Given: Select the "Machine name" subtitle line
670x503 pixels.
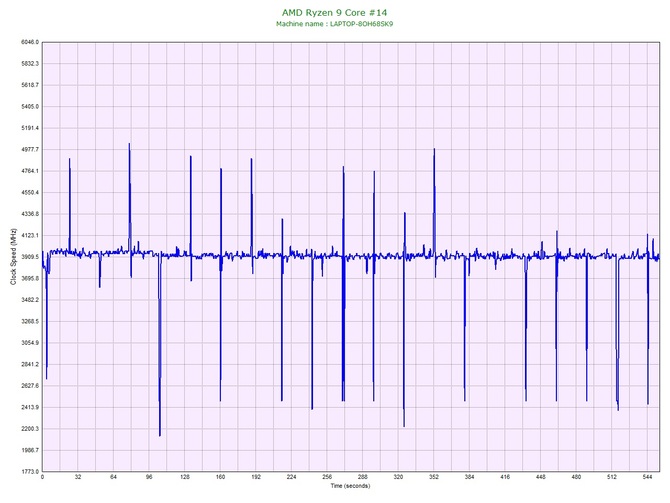Looking at the screenshot, I should pos(335,24).
